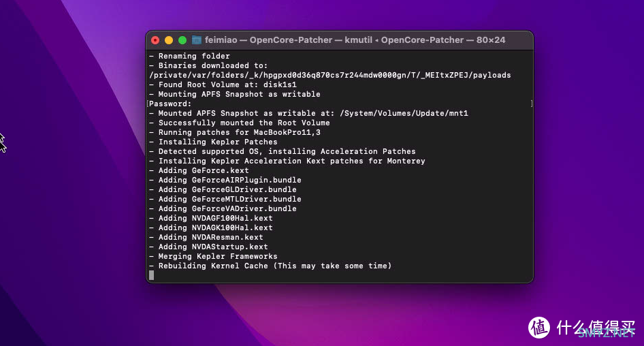Click the "Adding GeForceMTLDriver.bundle" line
The height and width of the screenshot is (346, 644).
228,199
